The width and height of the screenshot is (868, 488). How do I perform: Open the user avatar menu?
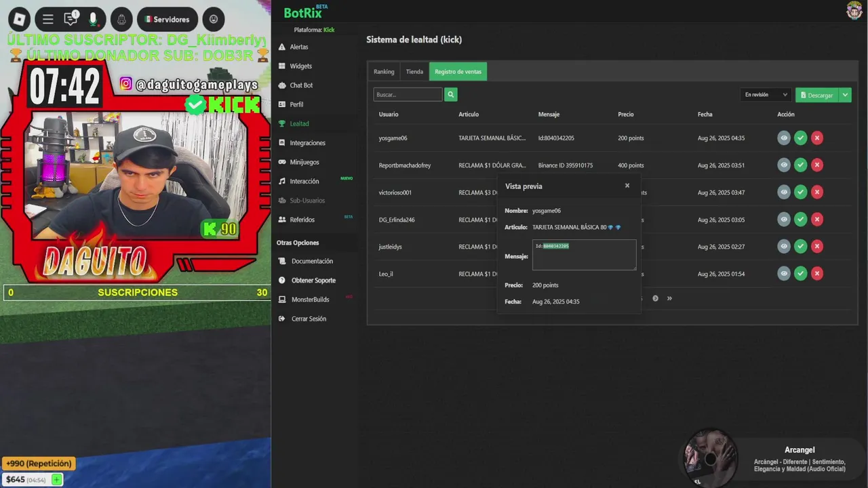point(854,10)
